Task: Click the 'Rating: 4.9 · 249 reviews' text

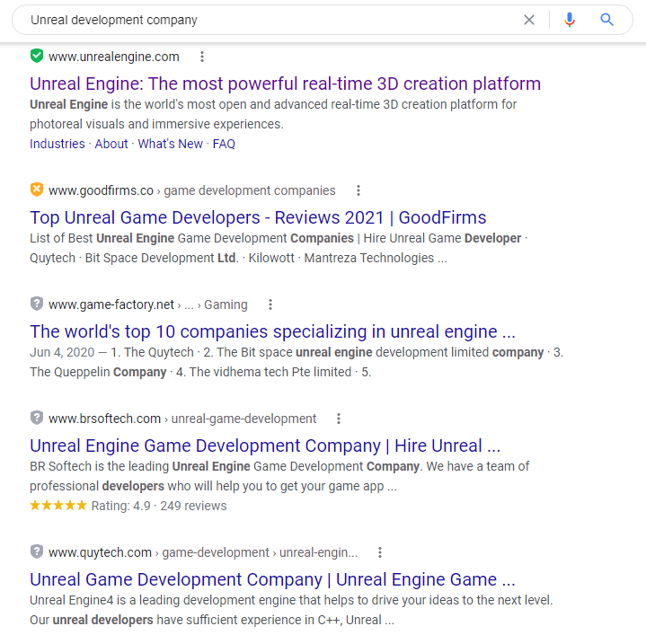Action: (x=159, y=506)
